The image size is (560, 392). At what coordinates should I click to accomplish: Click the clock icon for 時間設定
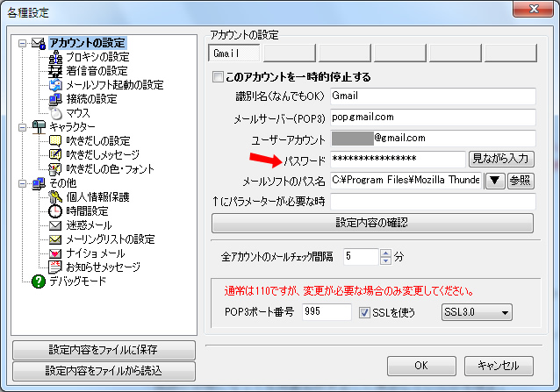55,211
